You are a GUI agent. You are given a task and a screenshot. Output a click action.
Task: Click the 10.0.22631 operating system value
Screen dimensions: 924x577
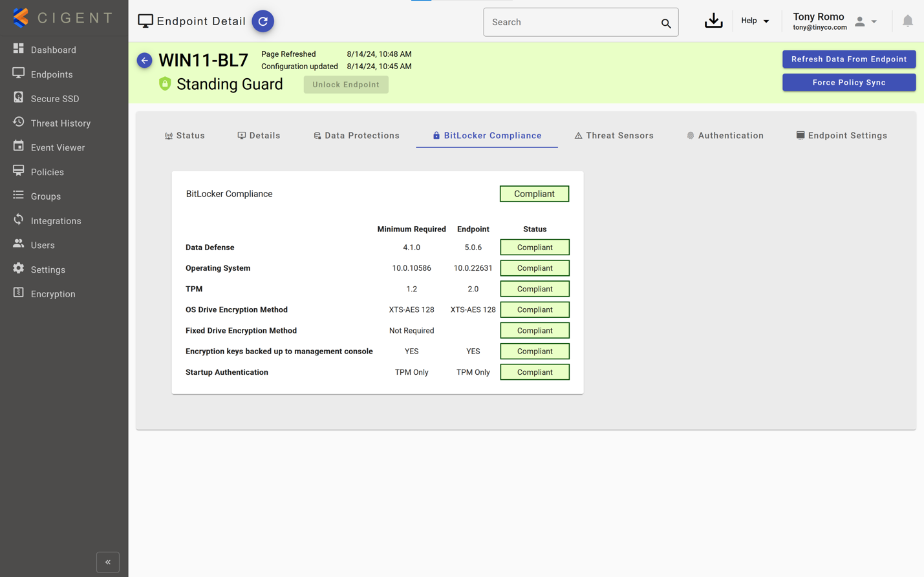[x=473, y=268]
